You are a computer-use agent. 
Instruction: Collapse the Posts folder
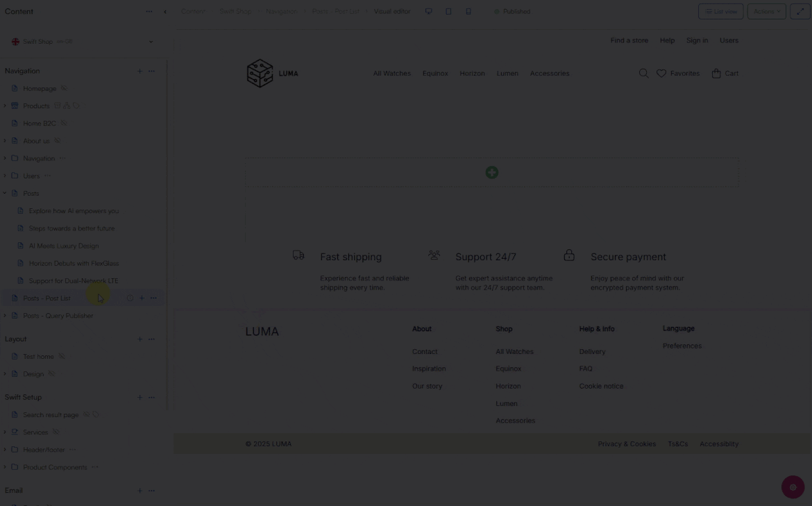5,193
